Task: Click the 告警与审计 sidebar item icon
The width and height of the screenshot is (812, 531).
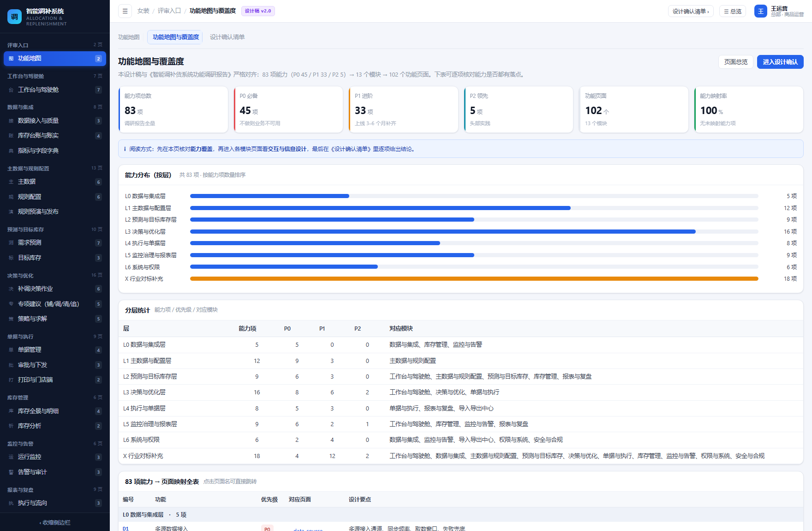Action: (x=11, y=472)
